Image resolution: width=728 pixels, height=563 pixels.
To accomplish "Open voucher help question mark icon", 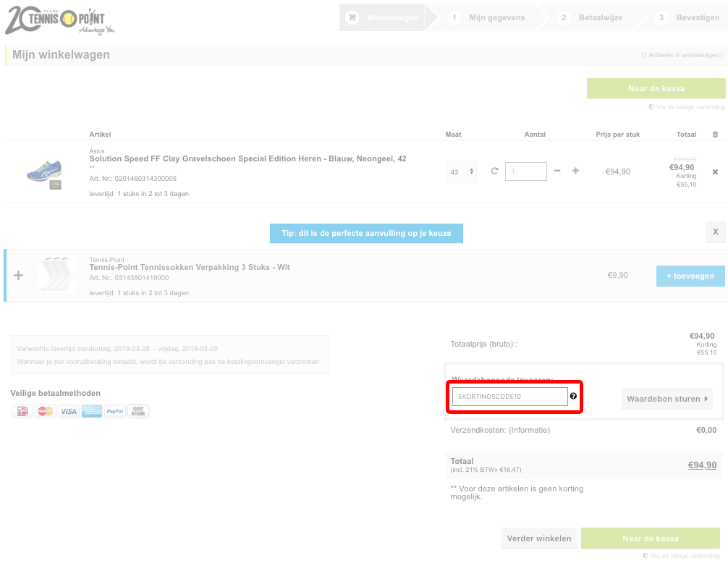I will [x=573, y=396].
